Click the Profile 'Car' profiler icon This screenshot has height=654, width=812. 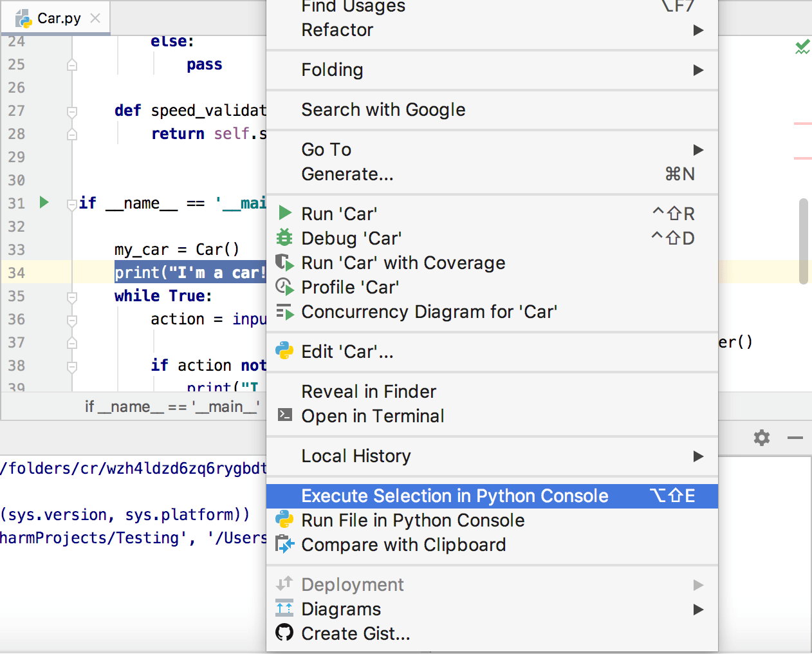click(285, 287)
